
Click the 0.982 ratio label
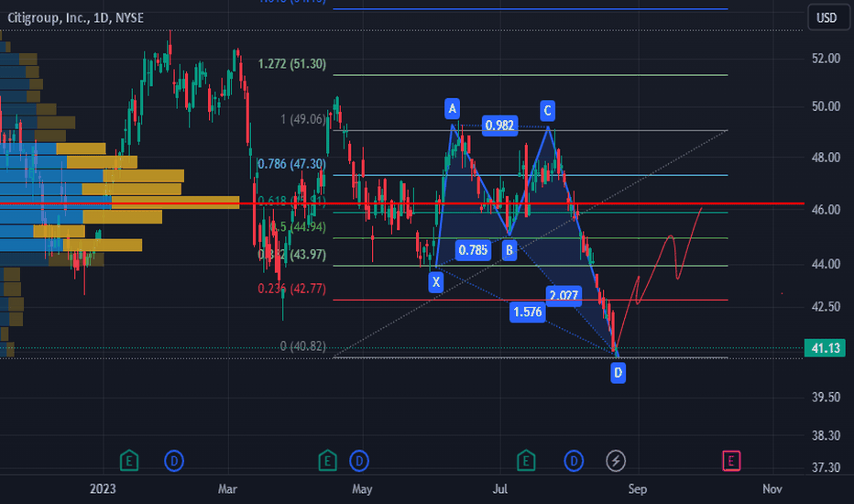pyautogui.click(x=499, y=126)
